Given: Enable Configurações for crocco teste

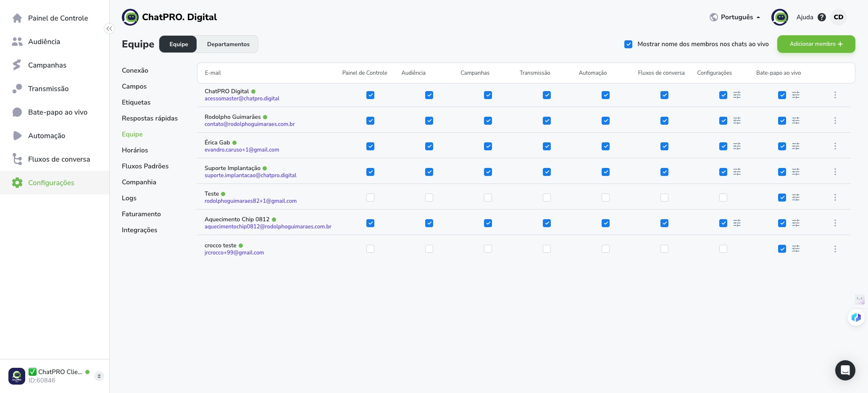Looking at the screenshot, I should [723, 249].
